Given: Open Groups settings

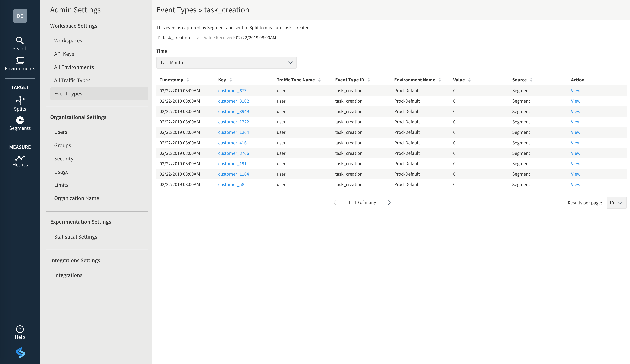Looking at the screenshot, I should [63, 145].
